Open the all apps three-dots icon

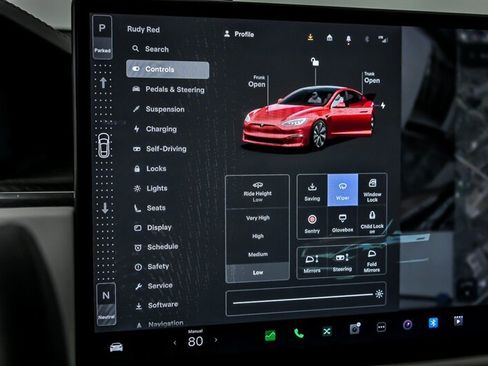[x=381, y=327]
